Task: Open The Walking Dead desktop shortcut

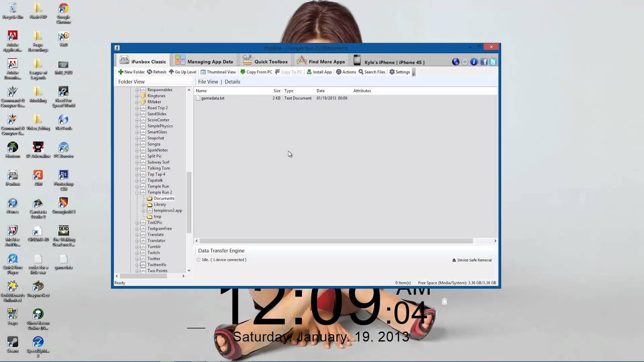Action: tap(63, 236)
